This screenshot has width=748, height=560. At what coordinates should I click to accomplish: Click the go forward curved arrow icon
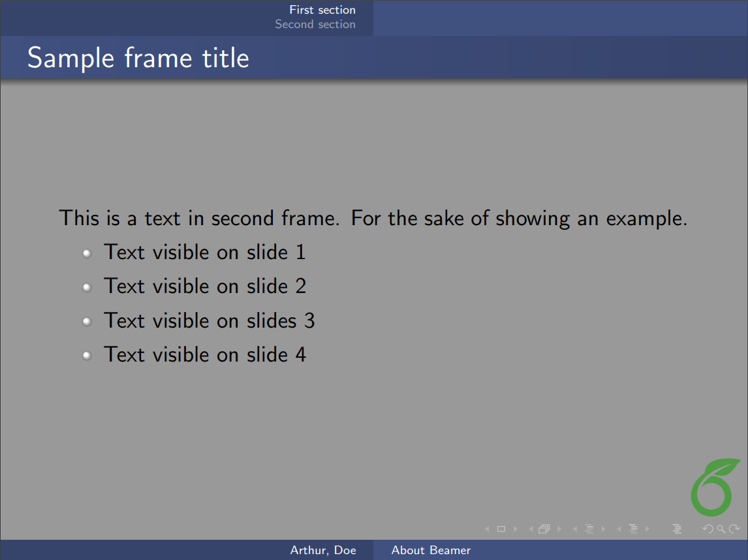(x=734, y=529)
